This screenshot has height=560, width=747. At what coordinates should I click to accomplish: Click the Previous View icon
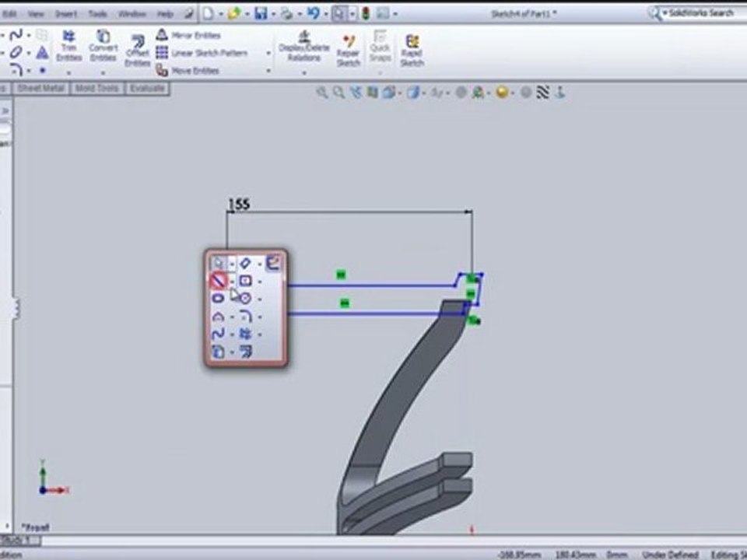point(356,93)
